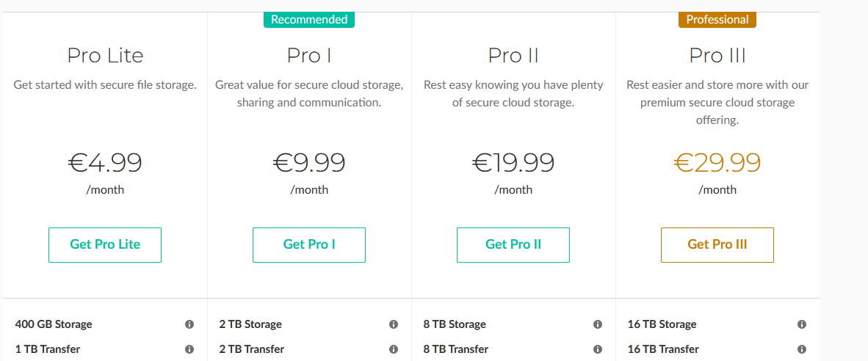Screen dimensions: 868x361
Task: View info icon next to 16 TB Storage
Action: click(x=801, y=324)
